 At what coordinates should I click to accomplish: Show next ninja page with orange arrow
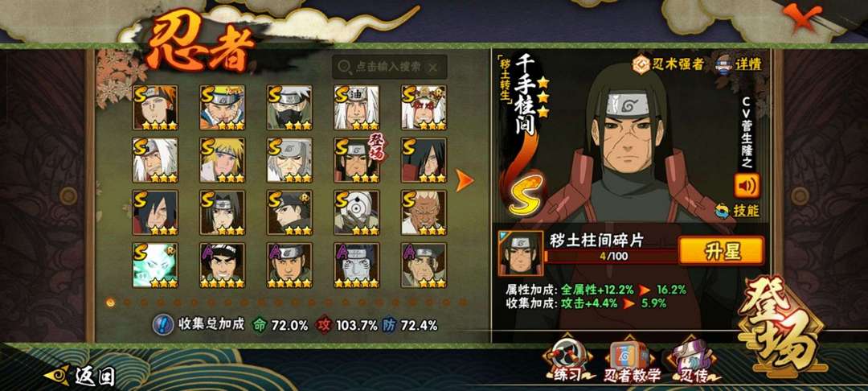coord(465,180)
